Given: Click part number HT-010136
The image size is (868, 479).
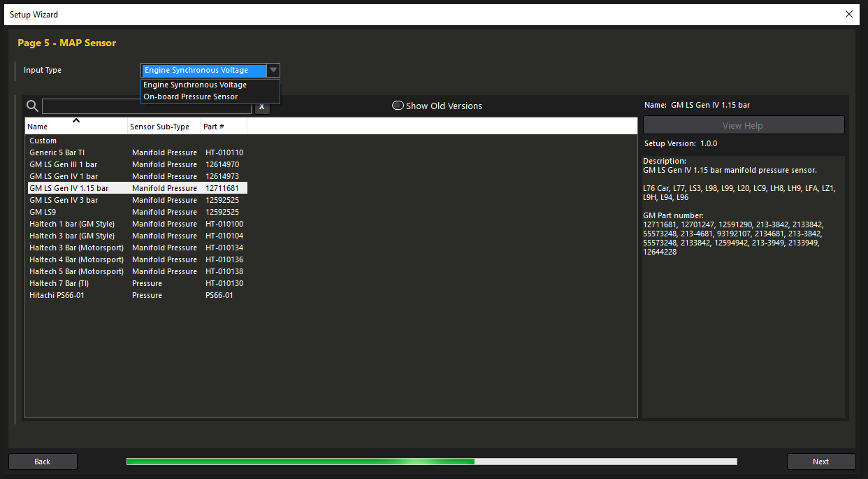Looking at the screenshot, I should 224,259.
